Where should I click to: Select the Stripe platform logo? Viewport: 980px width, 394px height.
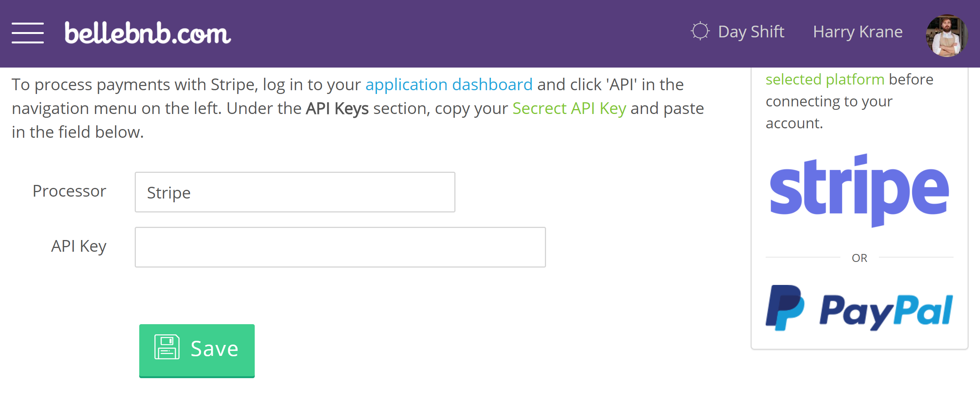coord(859,191)
